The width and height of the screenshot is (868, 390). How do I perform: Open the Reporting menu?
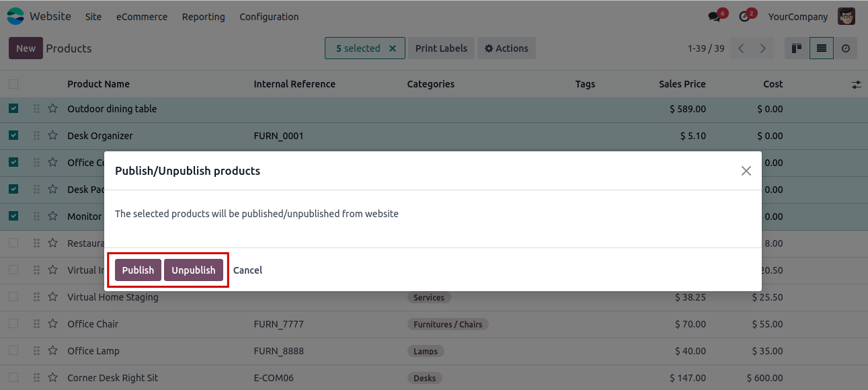click(203, 17)
